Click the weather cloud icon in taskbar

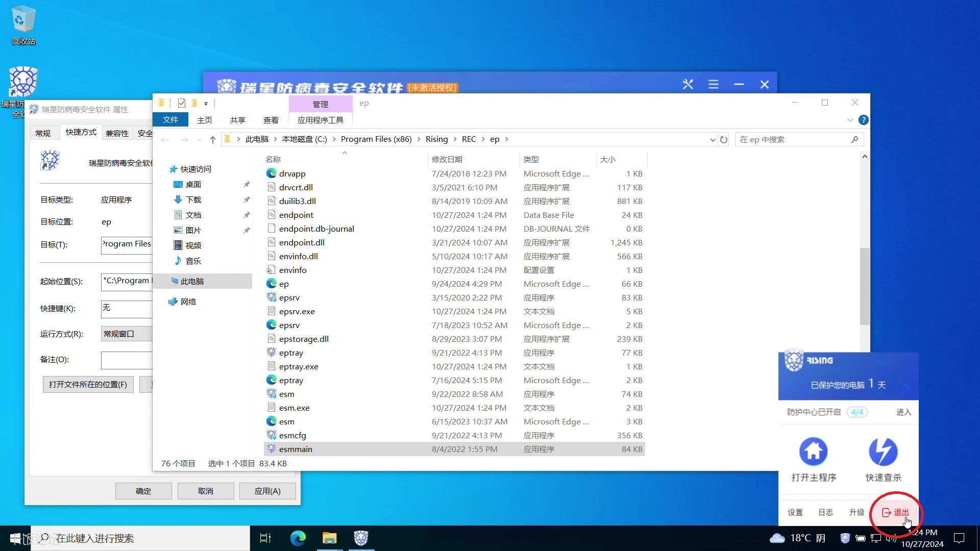coord(777,538)
